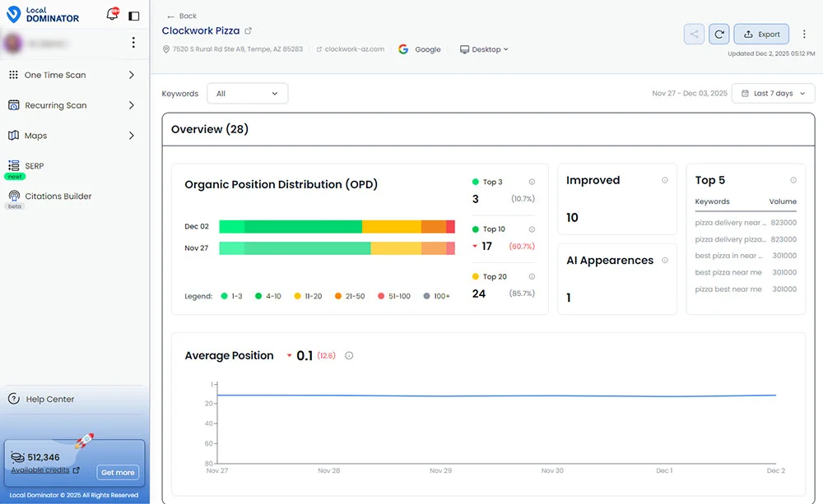This screenshot has height=504, width=823.
Task: Click the One Time Scan grid icon
Action: coord(14,75)
